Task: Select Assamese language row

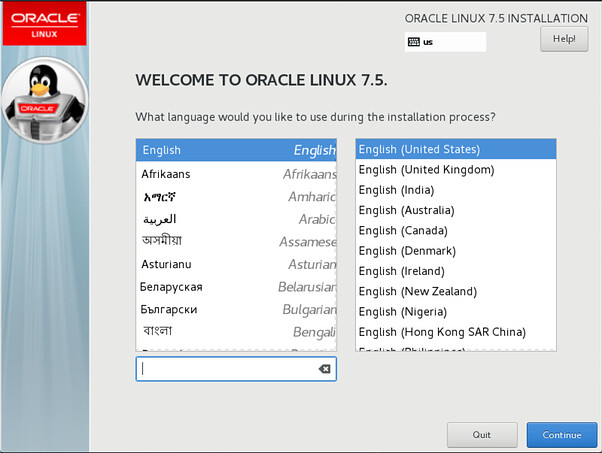Action: pos(236,241)
